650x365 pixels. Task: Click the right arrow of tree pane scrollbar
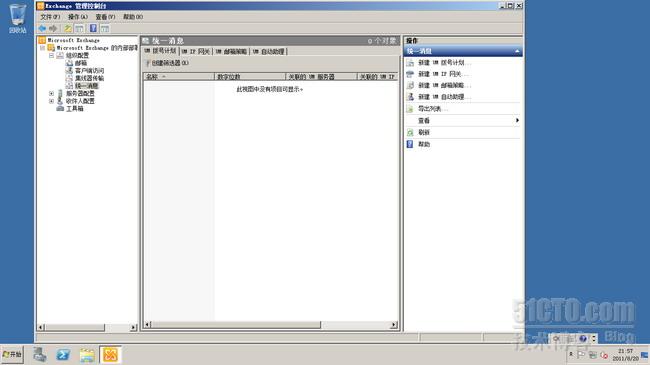click(133, 327)
